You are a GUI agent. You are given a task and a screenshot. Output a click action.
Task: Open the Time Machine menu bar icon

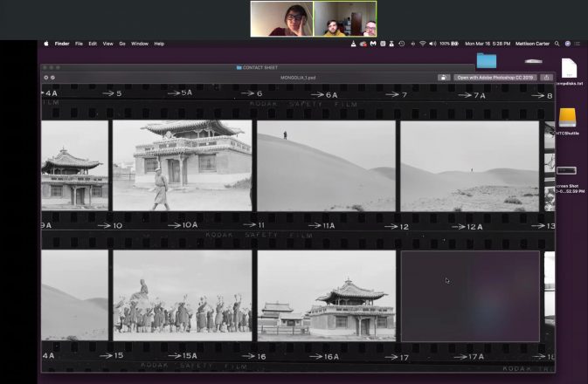(x=400, y=43)
